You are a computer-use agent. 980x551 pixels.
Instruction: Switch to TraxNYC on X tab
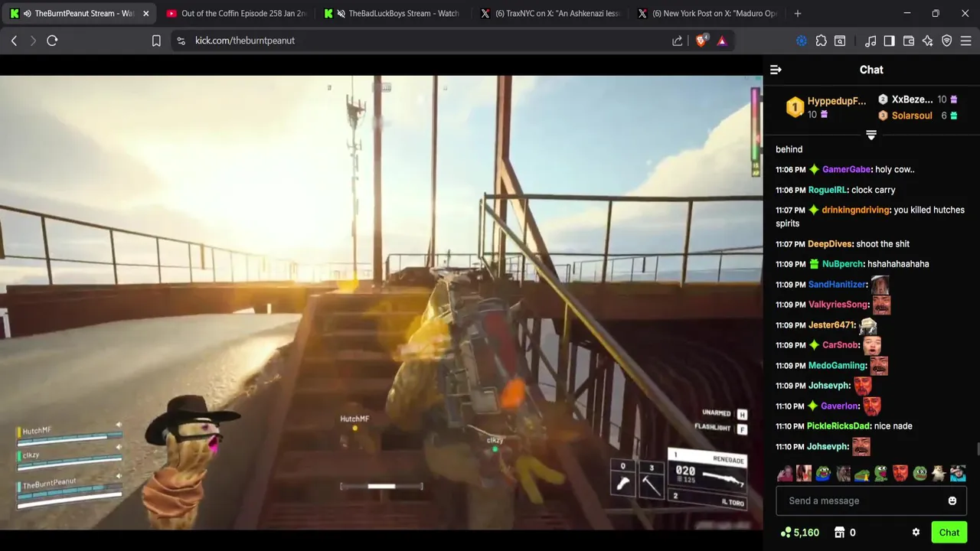tap(550, 13)
